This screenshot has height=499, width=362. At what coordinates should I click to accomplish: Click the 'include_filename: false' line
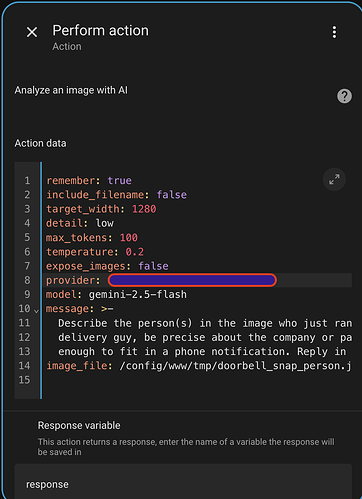click(116, 195)
